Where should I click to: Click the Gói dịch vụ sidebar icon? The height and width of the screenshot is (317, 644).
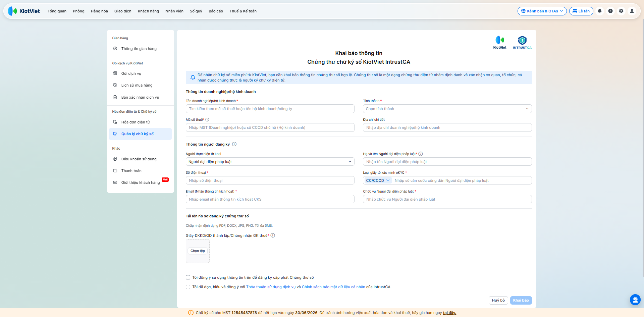[115, 73]
